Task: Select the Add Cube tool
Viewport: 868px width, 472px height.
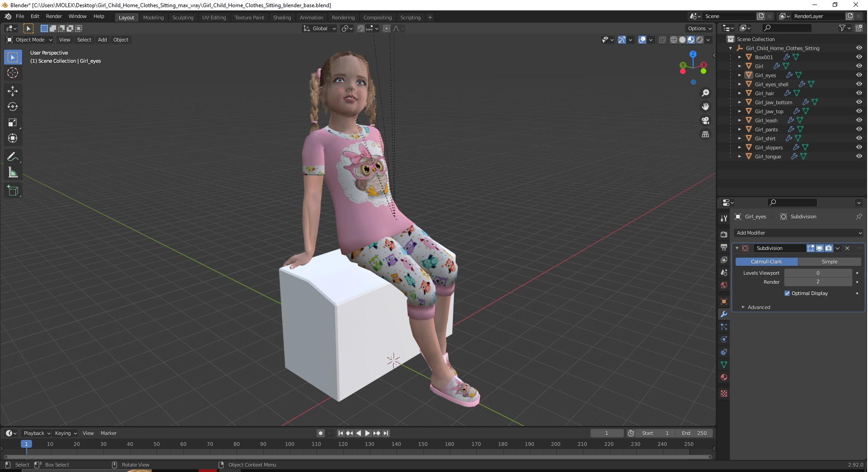Action: pyautogui.click(x=13, y=191)
